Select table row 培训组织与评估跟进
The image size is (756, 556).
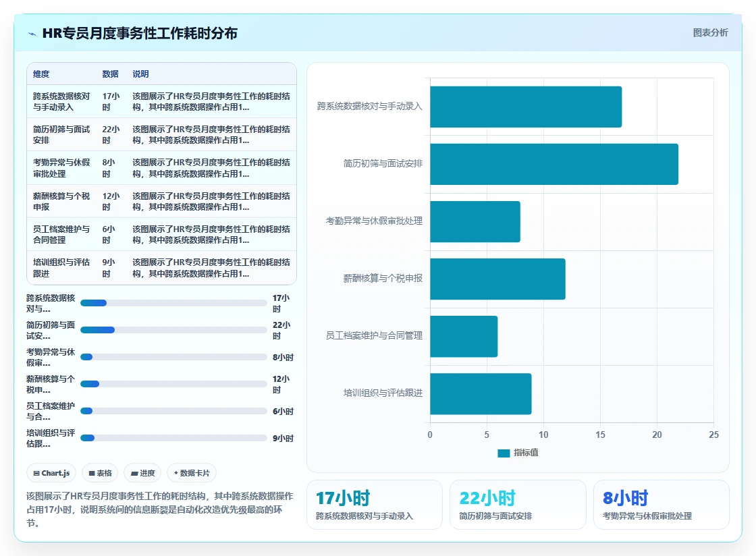coord(161,268)
